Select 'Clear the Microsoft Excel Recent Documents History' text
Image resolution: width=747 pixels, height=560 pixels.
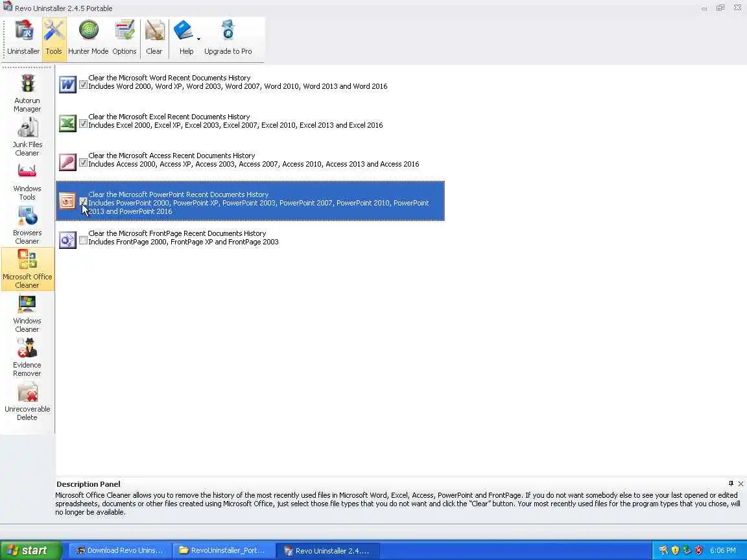tap(169, 117)
